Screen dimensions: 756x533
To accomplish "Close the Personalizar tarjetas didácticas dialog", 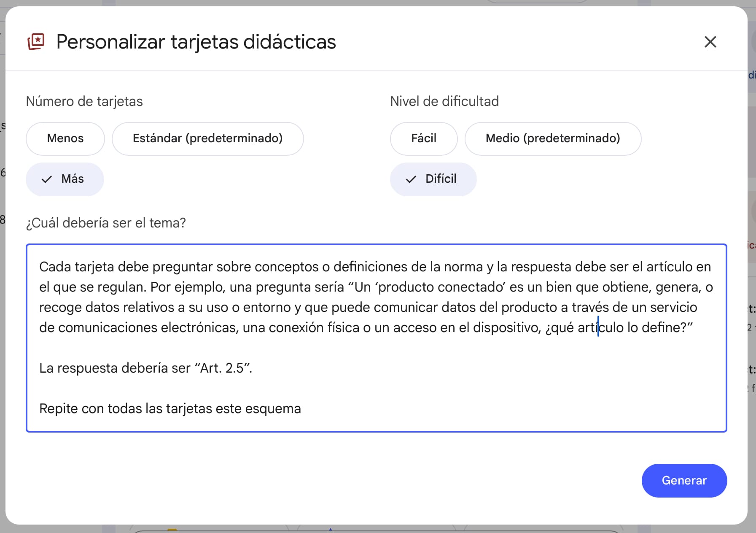I will [710, 42].
